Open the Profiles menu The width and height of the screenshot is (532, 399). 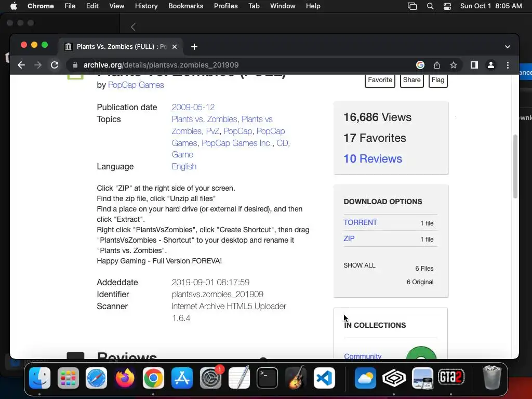coord(225,6)
